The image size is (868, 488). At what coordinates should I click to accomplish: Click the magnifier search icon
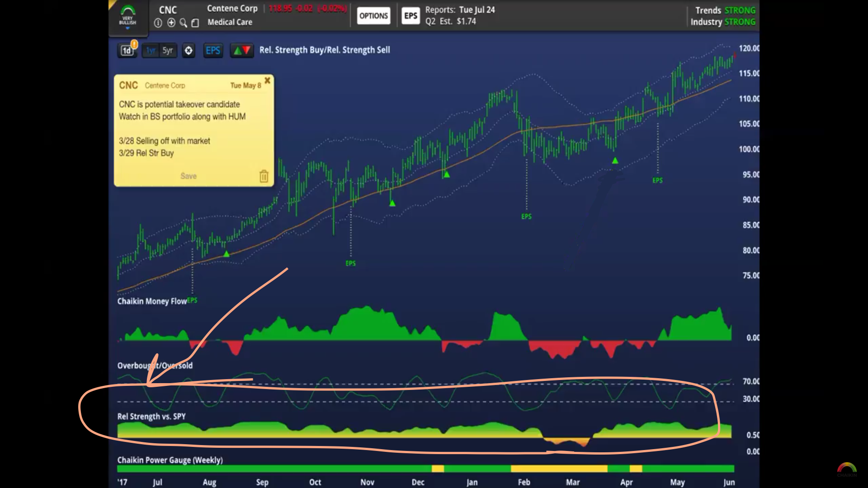[183, 23]
